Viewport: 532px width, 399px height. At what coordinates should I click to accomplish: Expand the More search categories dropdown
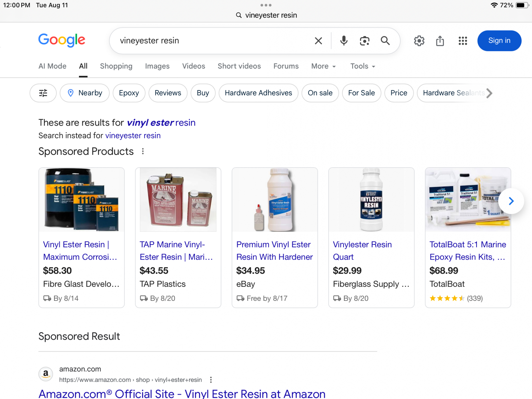323,66
